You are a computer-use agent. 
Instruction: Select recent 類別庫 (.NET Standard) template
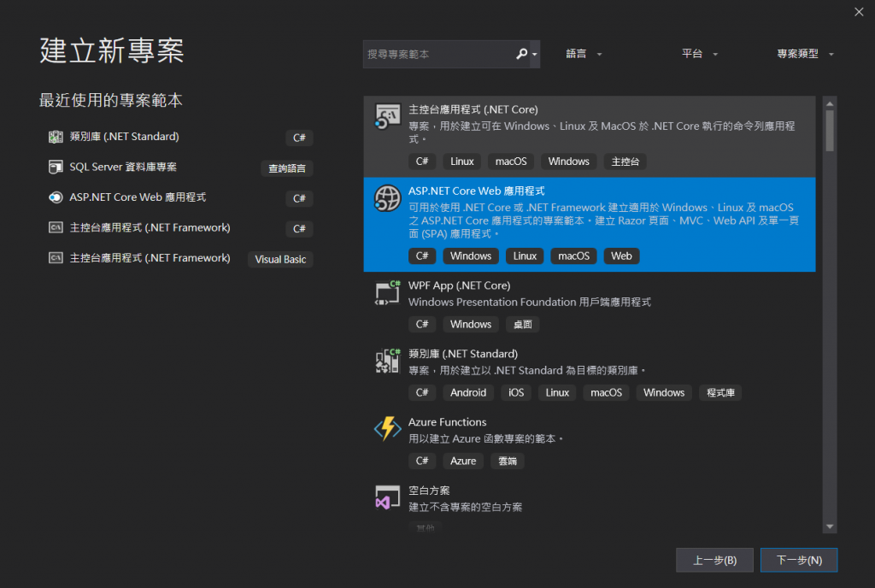[124, 137]
